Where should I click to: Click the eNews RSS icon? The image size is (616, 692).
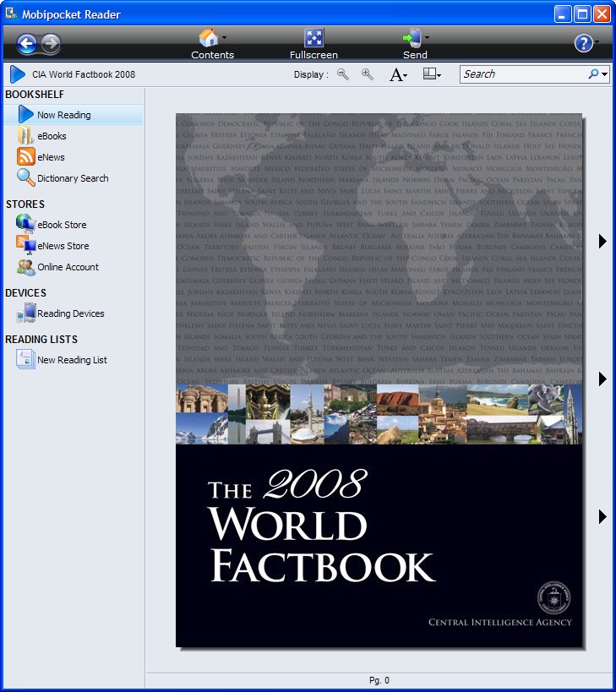[25, 156]
